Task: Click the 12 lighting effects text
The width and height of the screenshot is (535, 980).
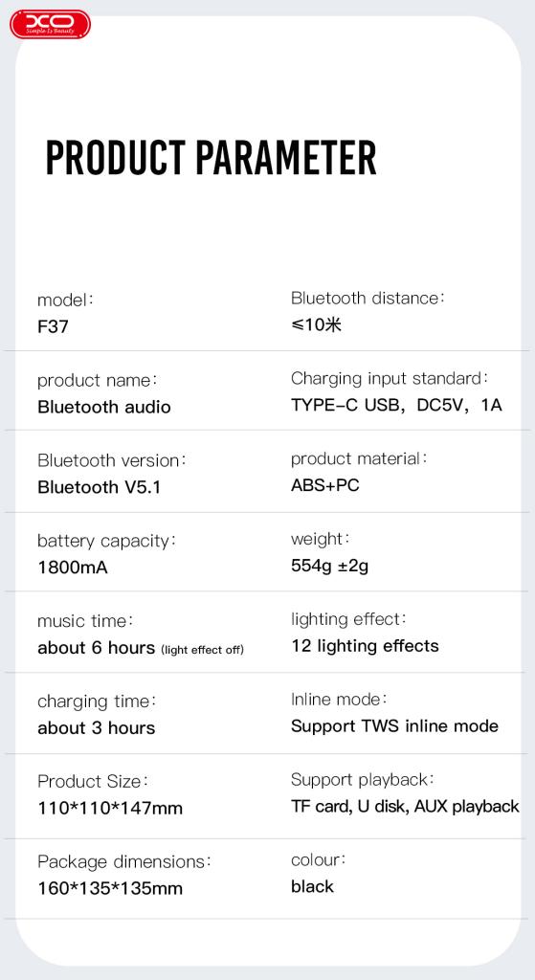Action: [365, 646]
